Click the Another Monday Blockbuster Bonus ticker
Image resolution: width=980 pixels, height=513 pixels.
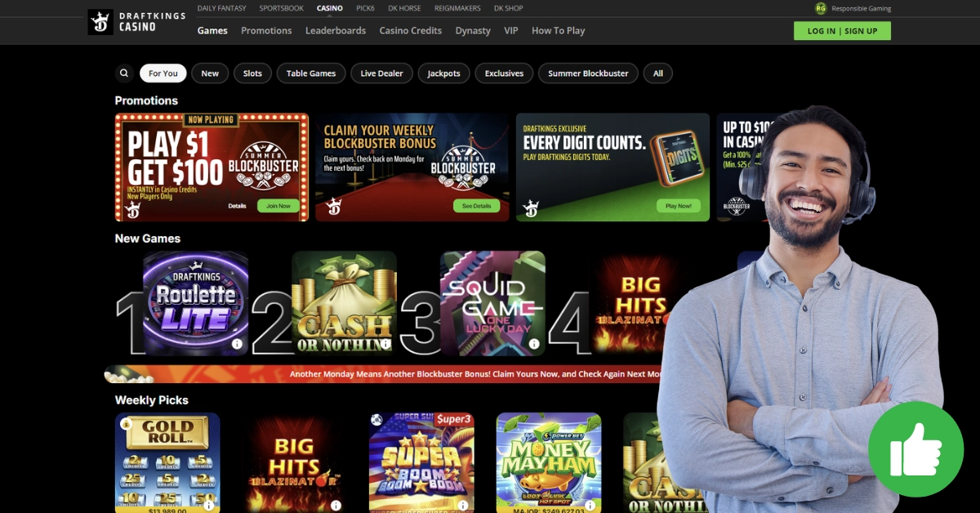point(384,374)
